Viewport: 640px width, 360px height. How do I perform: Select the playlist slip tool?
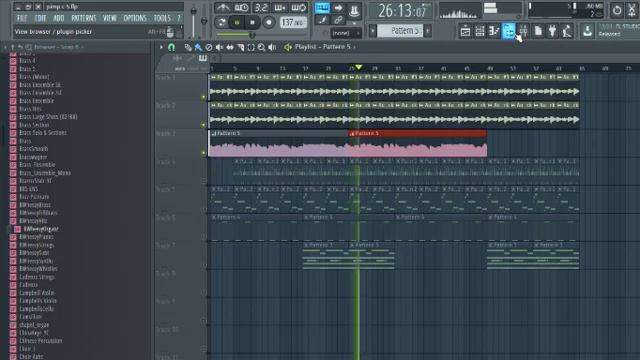tap(230, 47)
